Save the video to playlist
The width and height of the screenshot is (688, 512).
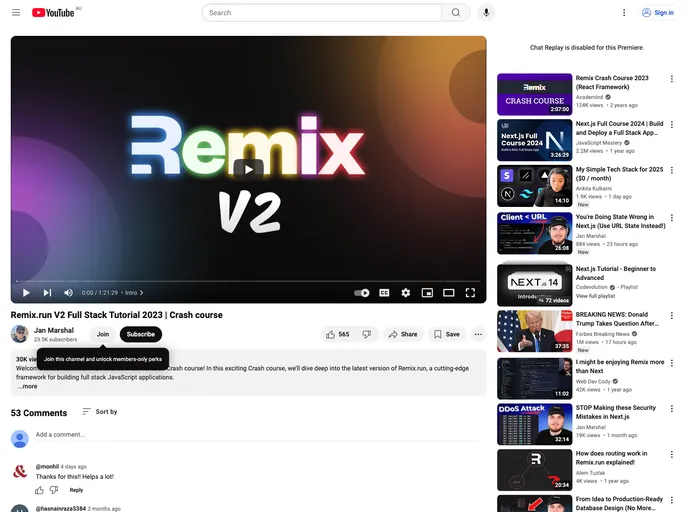point(447,334)
